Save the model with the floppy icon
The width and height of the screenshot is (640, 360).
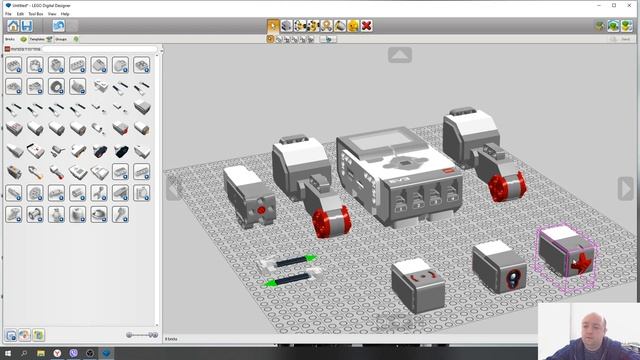27,26
